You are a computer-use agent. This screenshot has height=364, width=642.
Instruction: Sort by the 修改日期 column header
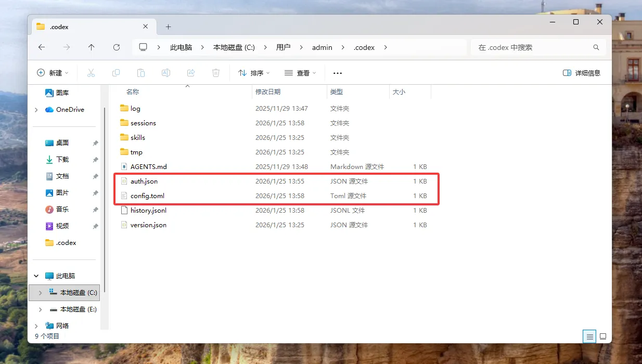pyautogui.click(x=268, y=92)
